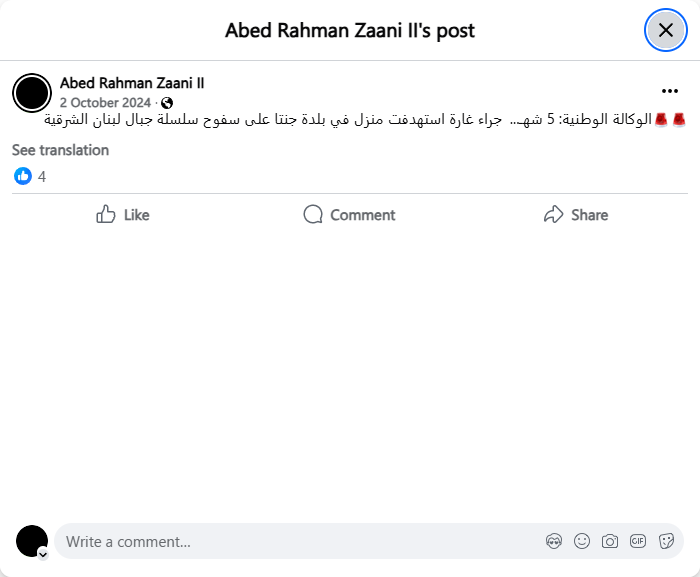The width and height of the screenshot is (700, 577).
Task: Click the author's profile picture
Action: tap(32, 92)
